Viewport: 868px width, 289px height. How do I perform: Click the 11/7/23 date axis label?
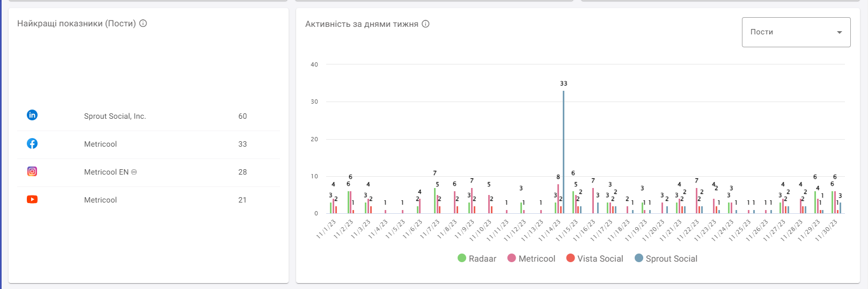coord(430,229)
